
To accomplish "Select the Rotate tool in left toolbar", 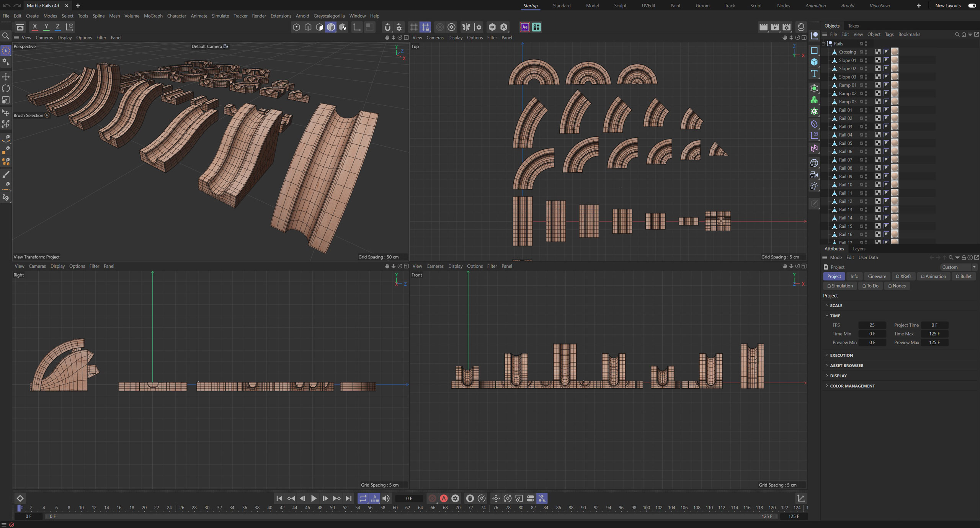I will point(6,88).
